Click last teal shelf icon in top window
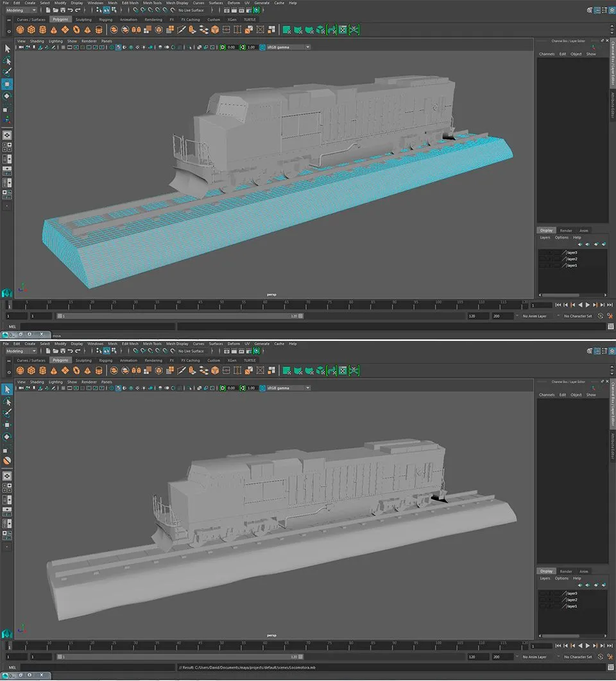616x681 pixels. click(354, 30)
